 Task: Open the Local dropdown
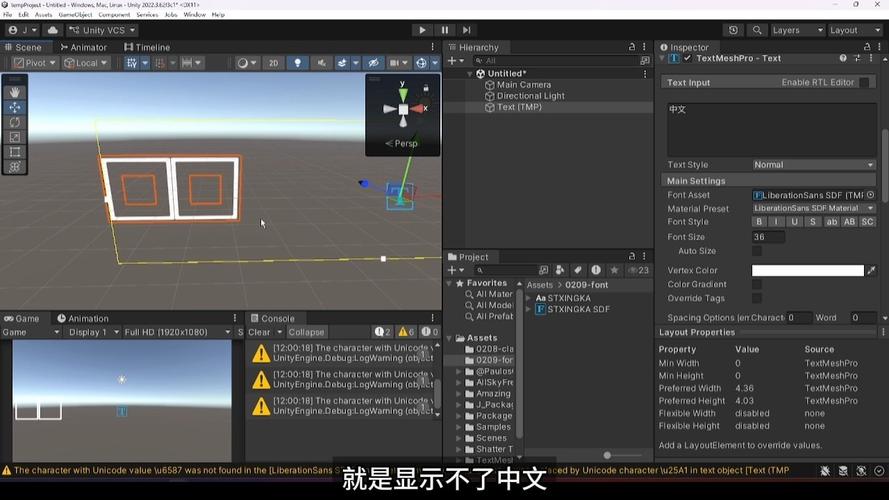[x=86, y=63]
